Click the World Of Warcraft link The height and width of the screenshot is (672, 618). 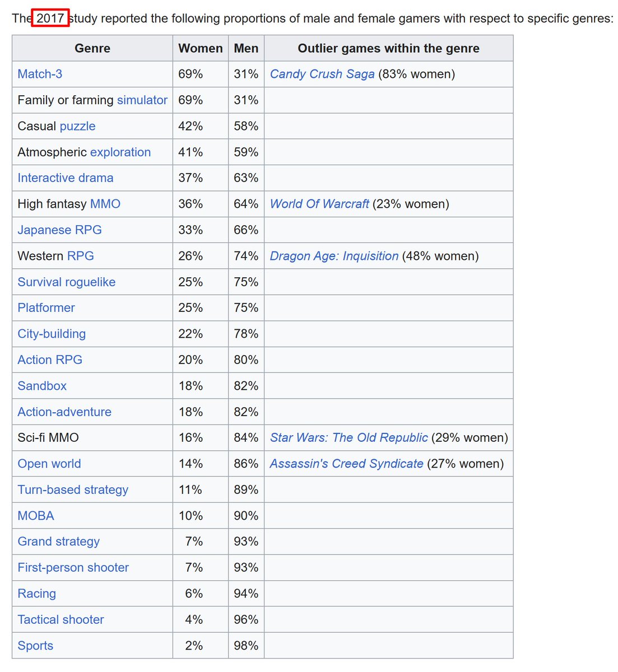click(x=319, y=204)
